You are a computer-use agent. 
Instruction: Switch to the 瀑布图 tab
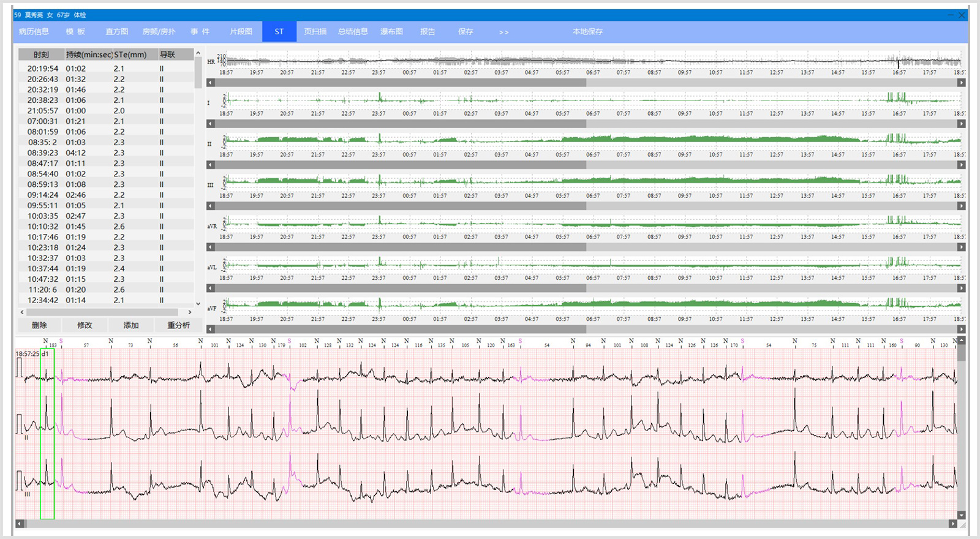(x=391, y=32)
